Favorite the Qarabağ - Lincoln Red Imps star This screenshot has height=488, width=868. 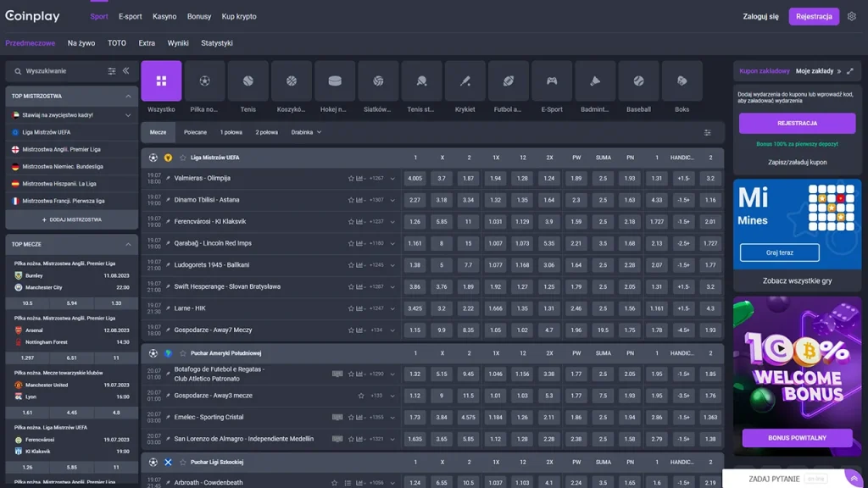coord(351,243)
